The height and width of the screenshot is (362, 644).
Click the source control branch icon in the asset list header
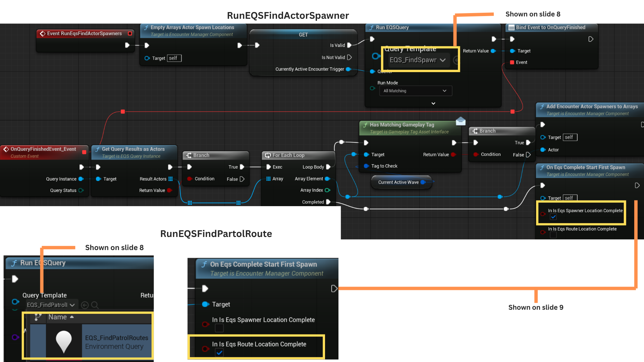(38, 317)
